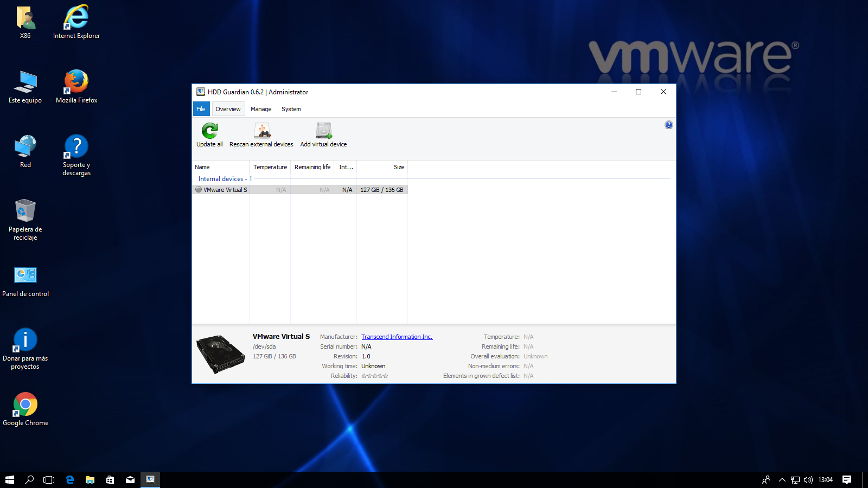Click the Update all refresh icon

(210, 131)
